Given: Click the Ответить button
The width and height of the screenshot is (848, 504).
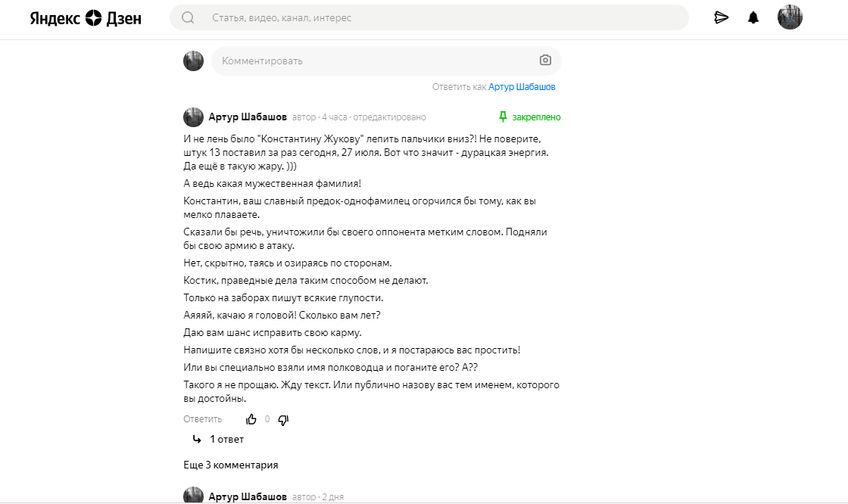Looking at the screenshot, I should click(201, 418).
